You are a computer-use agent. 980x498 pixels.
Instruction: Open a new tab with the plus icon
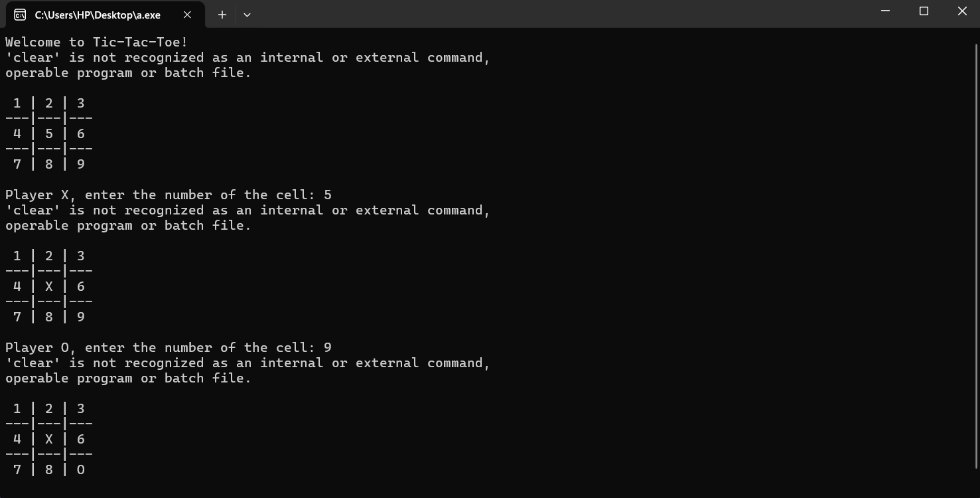[x=222, y=15]
